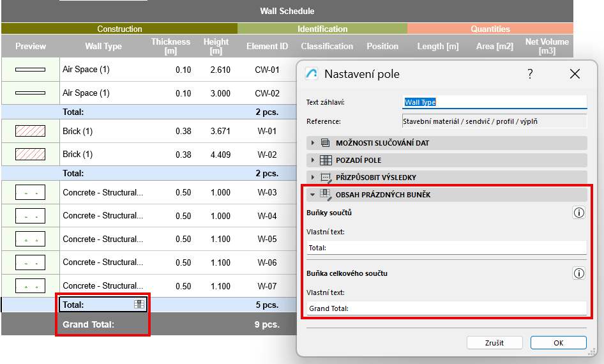Click the Grand Total: cell in the schedule
The image size is (604, 364).
click(x=88, y=324)
